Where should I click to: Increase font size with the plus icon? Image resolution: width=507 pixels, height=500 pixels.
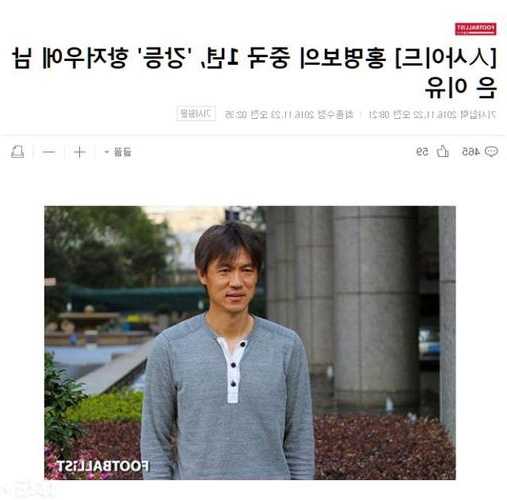(x=80, y=152)
